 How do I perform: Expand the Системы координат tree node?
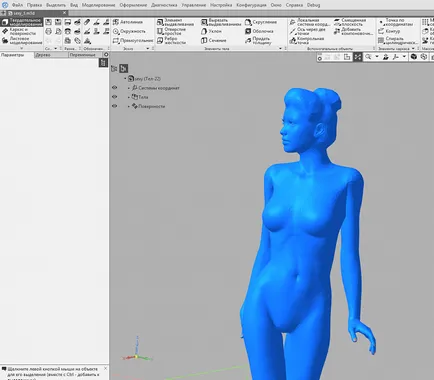(x=129, y=88)
